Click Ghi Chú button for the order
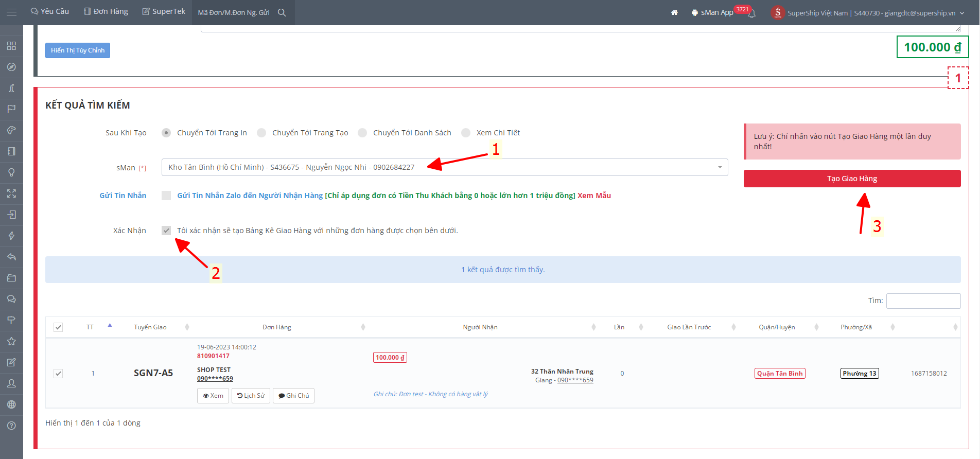Screen dimensions: 980x459 293,396
